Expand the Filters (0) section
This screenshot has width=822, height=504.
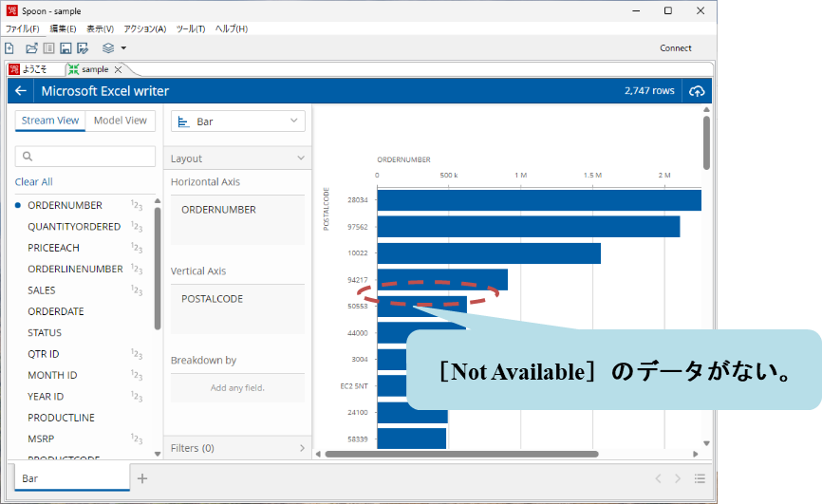point(237,448)
